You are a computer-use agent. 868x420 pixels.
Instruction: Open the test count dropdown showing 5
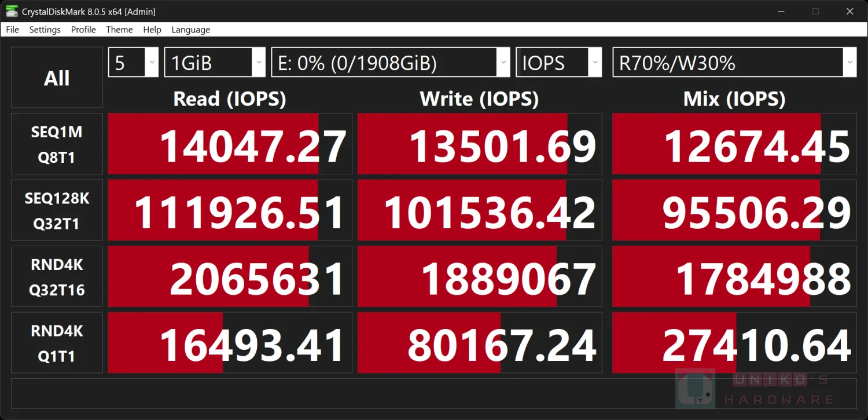133,63
